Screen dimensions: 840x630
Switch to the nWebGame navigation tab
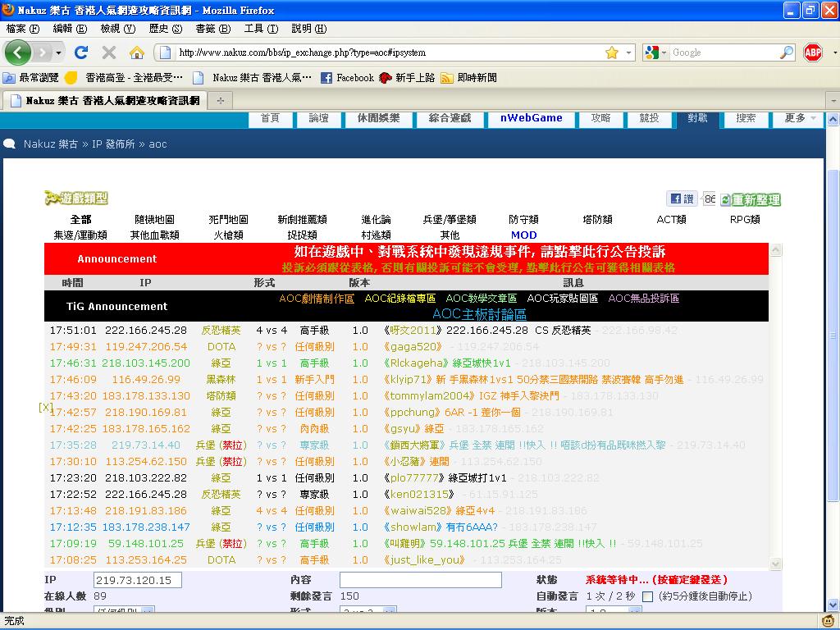[531, 118]
